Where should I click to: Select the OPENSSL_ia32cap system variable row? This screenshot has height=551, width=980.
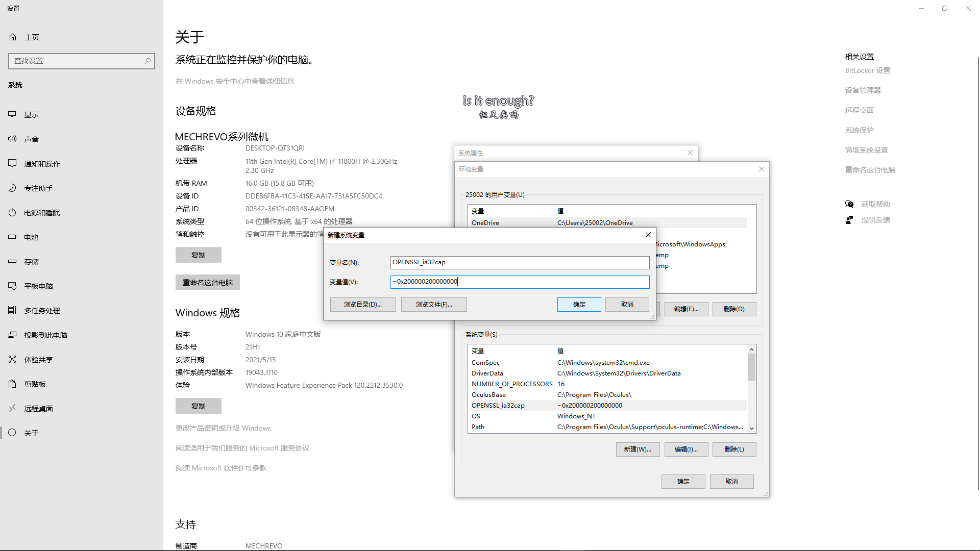(x=607, y=406)
